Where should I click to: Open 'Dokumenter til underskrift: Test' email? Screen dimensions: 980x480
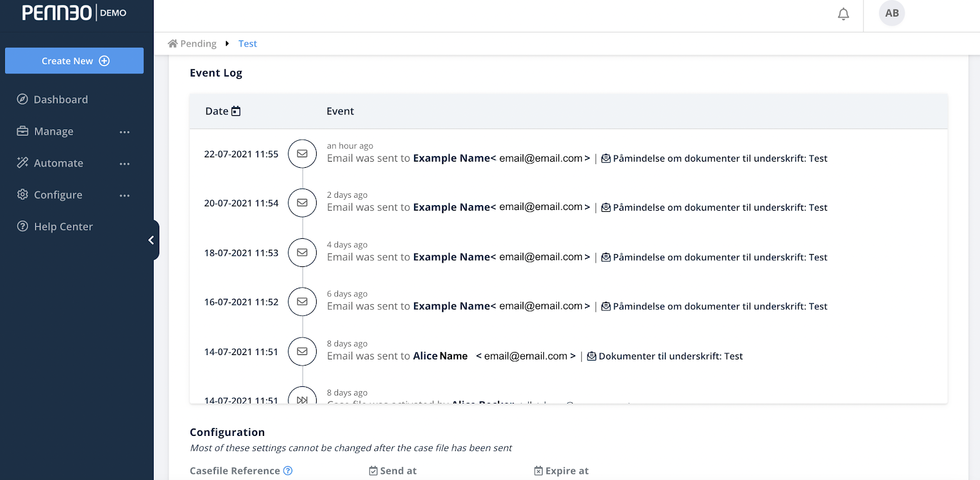[x=665, y=356]
